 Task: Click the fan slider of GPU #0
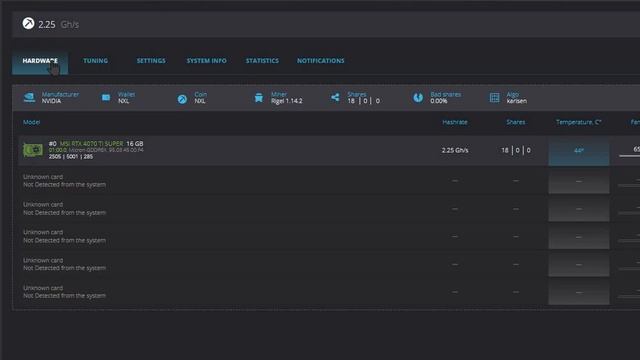pos(629,156)
